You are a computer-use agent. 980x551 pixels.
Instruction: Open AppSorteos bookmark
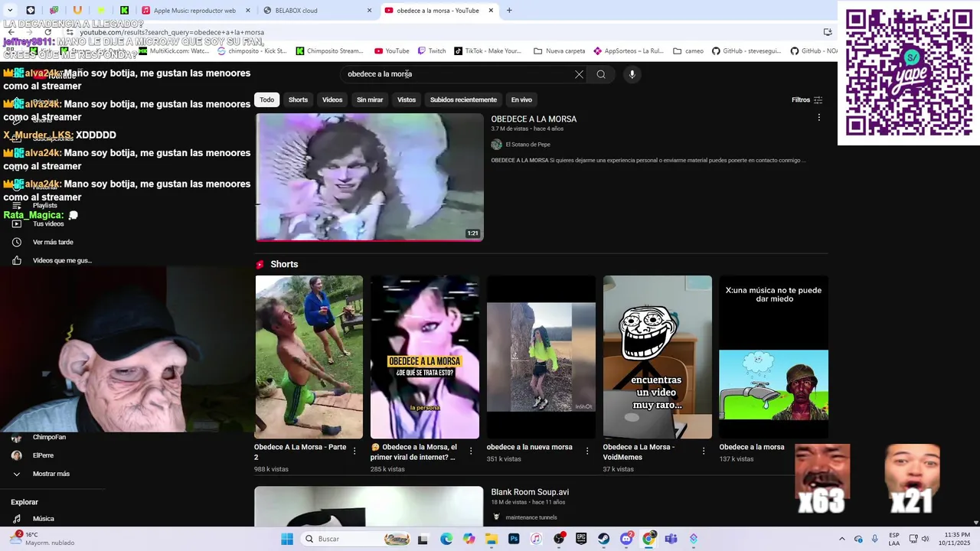point(629,51)
